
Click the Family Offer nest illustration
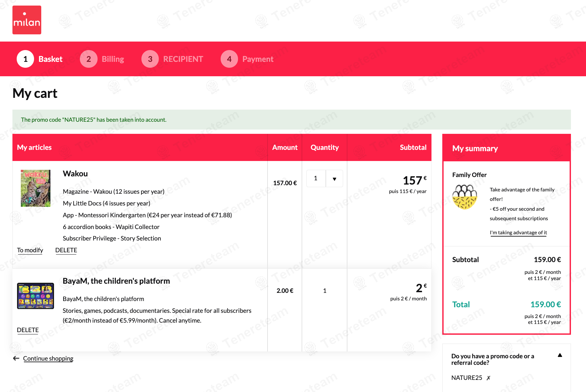[465, 197]
